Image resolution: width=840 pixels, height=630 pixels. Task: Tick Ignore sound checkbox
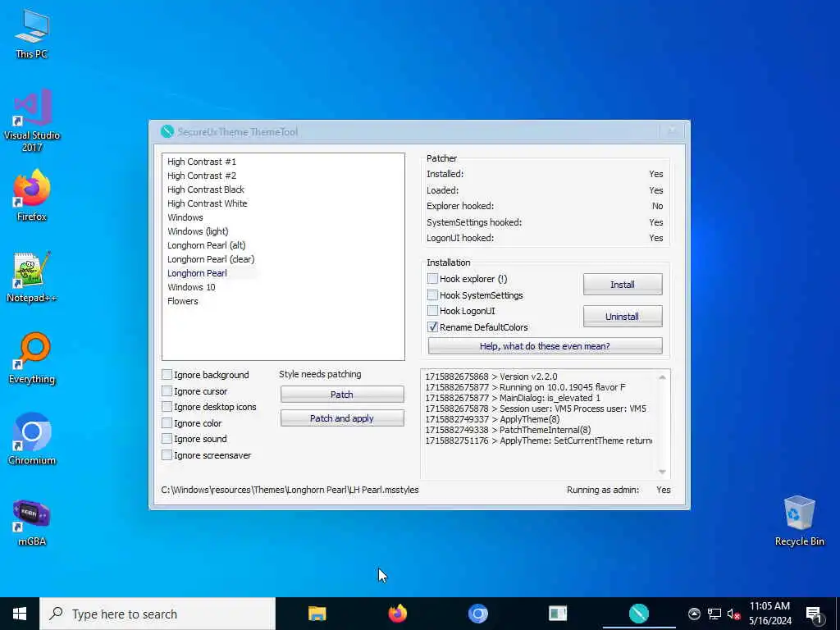167,439
